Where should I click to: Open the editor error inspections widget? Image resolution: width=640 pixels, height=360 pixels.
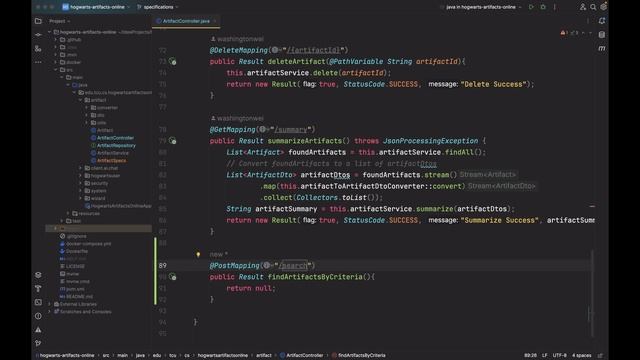(569, 33)
